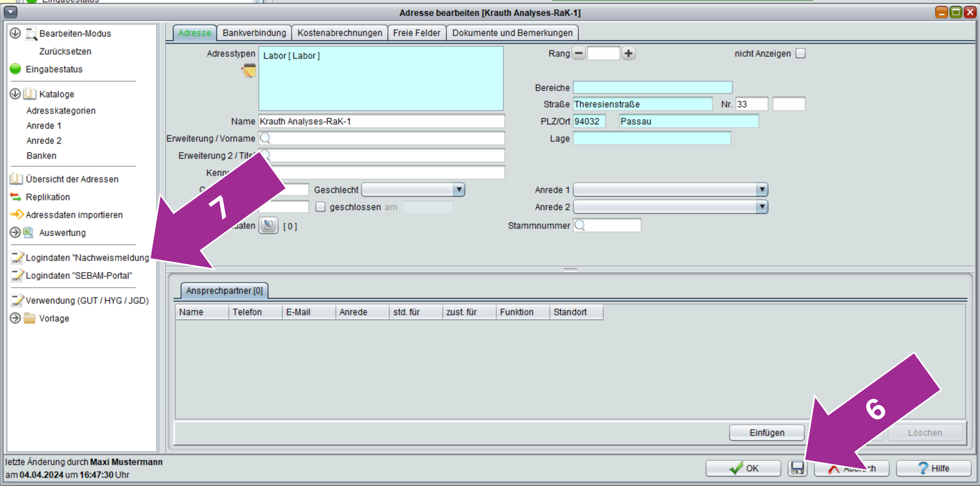This screenshot has height=486, width=980.
Task: Click the Einfügen button
Action: click(x=766, y=433)
